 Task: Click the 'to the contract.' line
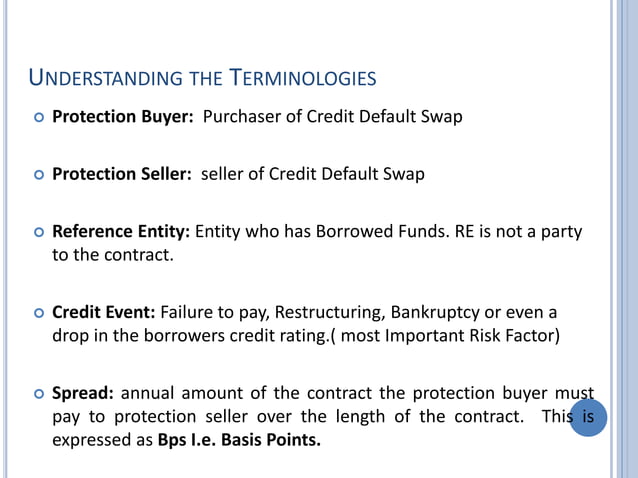[x=113, y=255]
